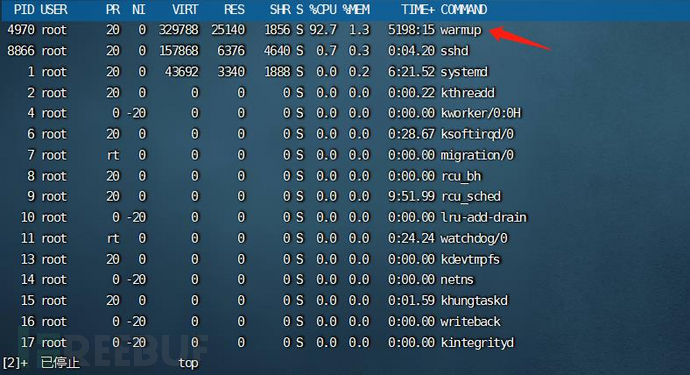Click the %MEM column header

[356, 10]
